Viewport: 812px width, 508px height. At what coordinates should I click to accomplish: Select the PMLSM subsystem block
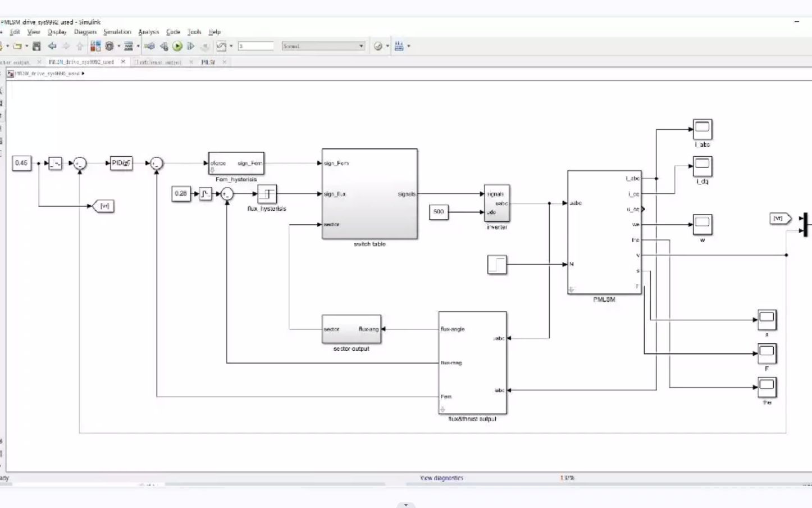[x=604, y=232]
